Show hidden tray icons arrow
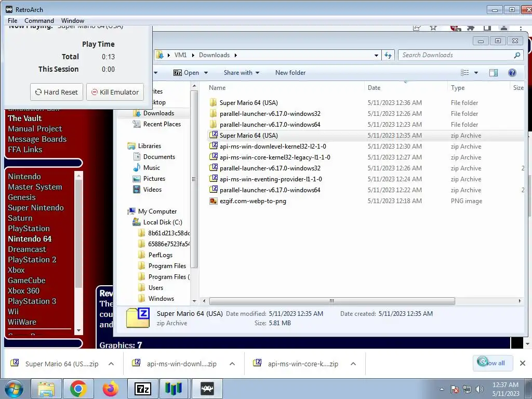 point(442,389)
